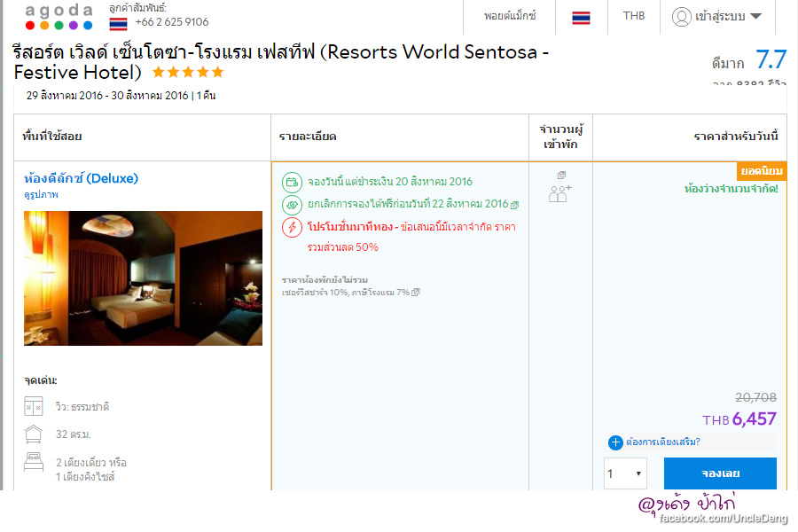Viewport: 798px width, 532px height.
Task: Open the ห้องดีลักซ์ (Deluxe) room link
Action: [x=81, y=178]
